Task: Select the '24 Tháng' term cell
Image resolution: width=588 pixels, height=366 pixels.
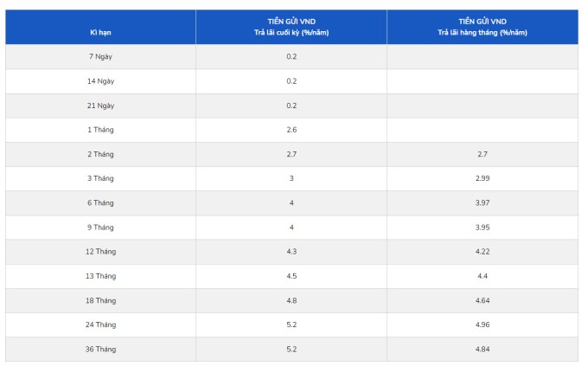Action: click(100, 324)
